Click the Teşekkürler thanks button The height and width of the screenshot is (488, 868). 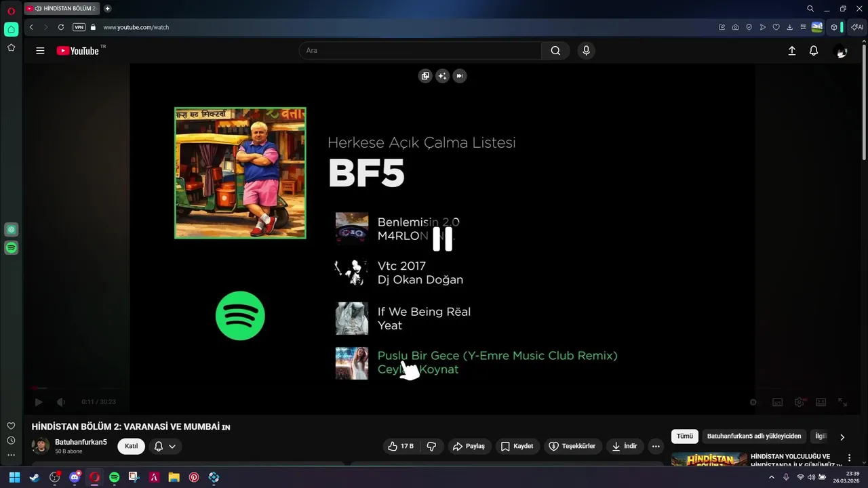pyautogui.click(x=572, y=446)
